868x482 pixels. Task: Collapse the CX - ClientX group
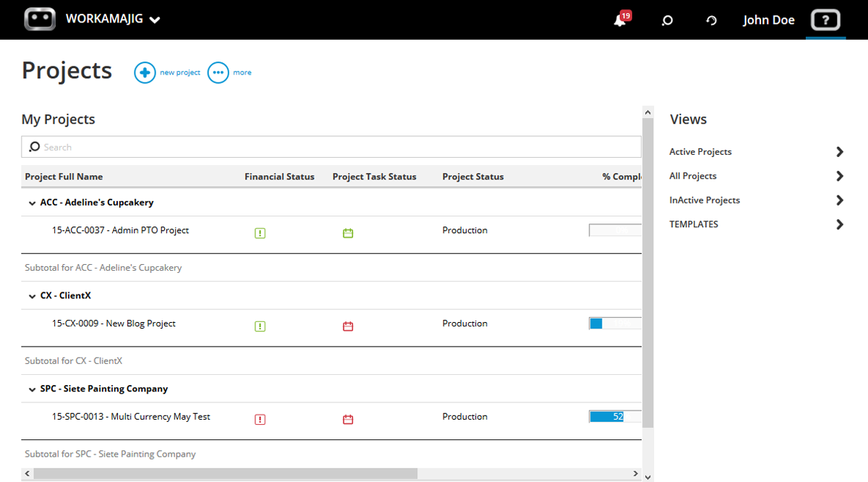[32, 296]
